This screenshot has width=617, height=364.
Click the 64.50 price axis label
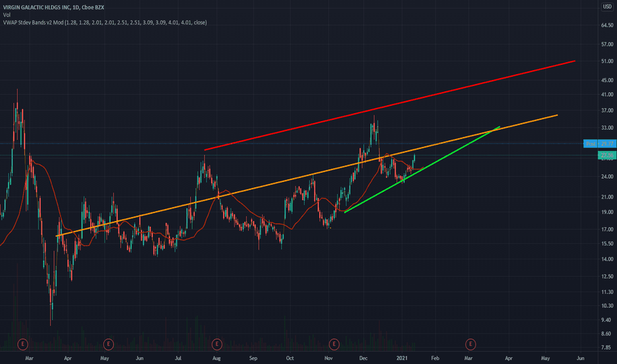pos(607,25)
